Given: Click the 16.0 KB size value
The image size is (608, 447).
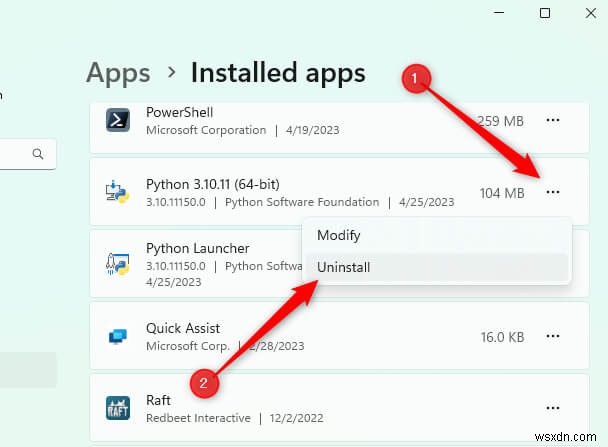Looking at the screenshot, I should point(503,337).
